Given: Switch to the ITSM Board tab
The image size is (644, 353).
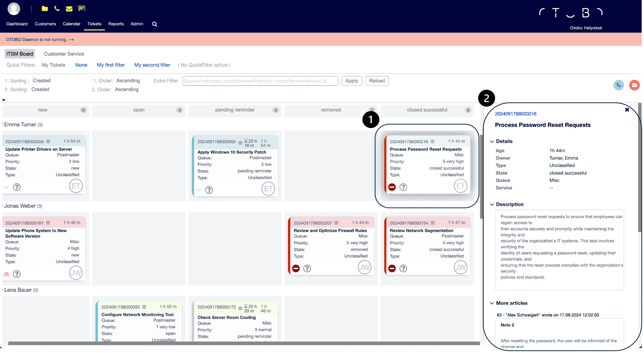Looking at the screenshot, I should (20, 54).
